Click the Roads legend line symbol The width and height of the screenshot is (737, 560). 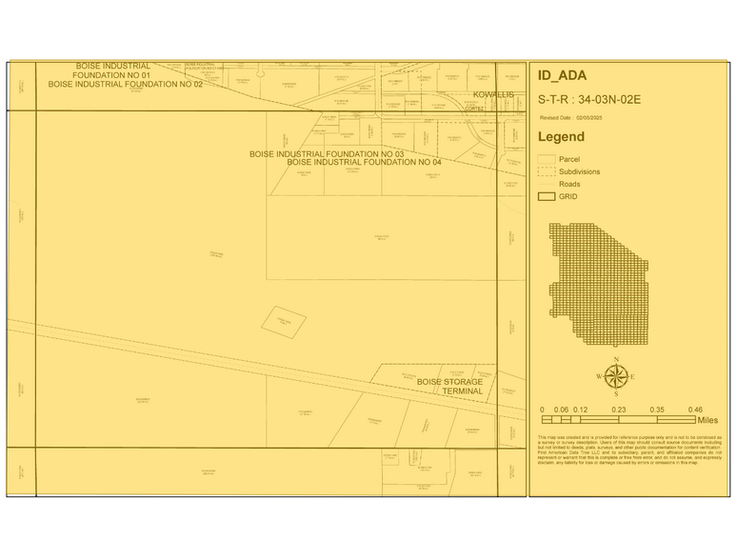[x=547, y=184]
